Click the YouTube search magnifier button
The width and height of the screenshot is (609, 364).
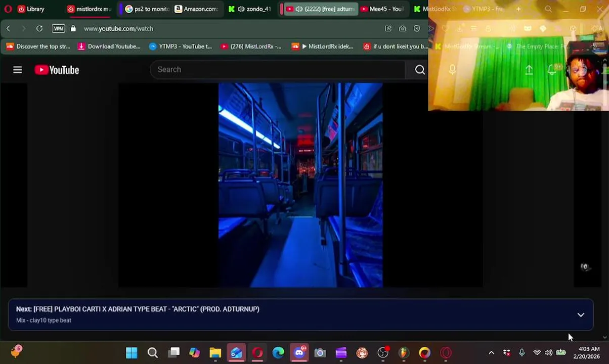coord(420,70)
